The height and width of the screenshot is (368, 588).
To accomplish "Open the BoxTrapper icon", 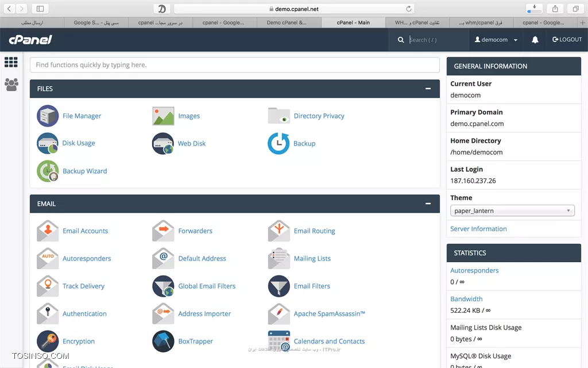I will (163, 342).
